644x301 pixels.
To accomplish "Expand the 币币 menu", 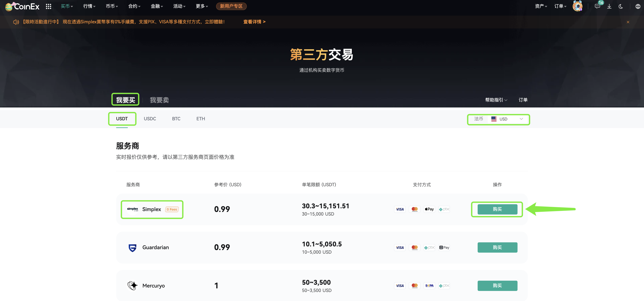I will [x=112, y=6].
